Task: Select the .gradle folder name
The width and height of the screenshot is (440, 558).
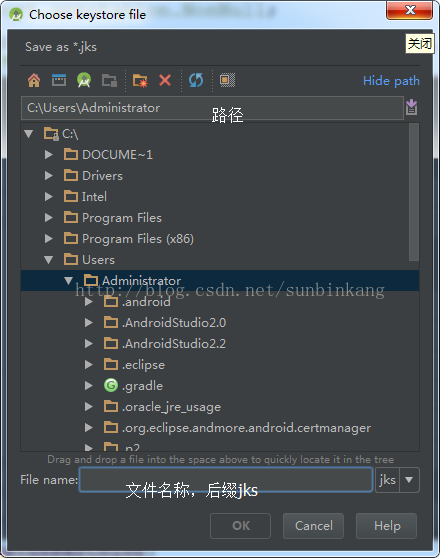Action: [142, 386]
